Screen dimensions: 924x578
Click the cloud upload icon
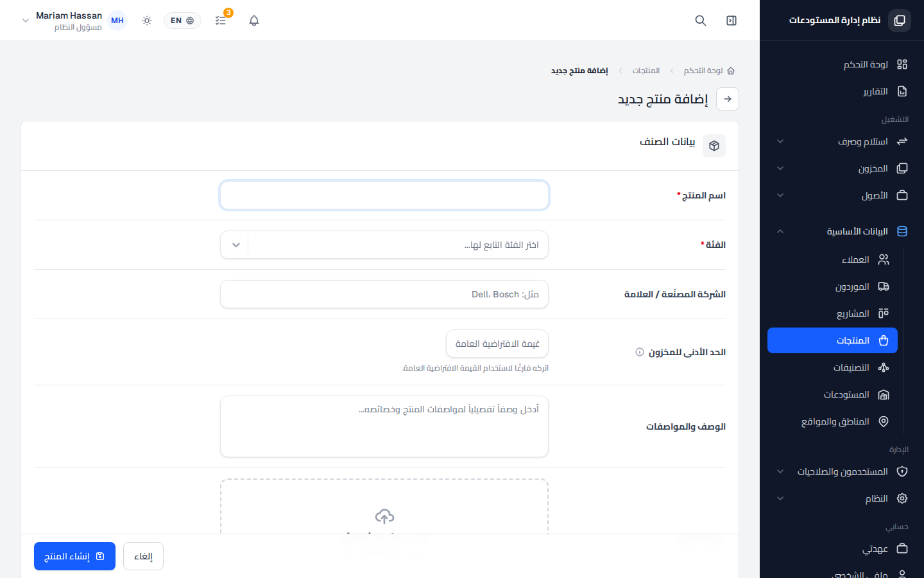tap(384, 516)
